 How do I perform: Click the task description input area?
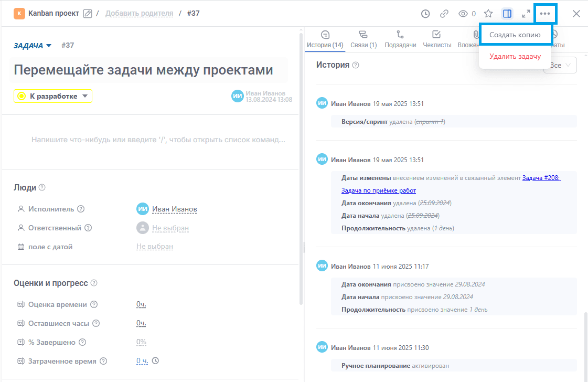click(158, 140)
